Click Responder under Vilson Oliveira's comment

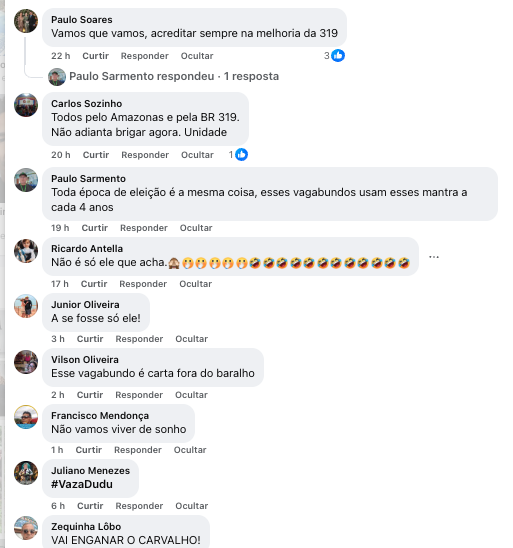139,395
